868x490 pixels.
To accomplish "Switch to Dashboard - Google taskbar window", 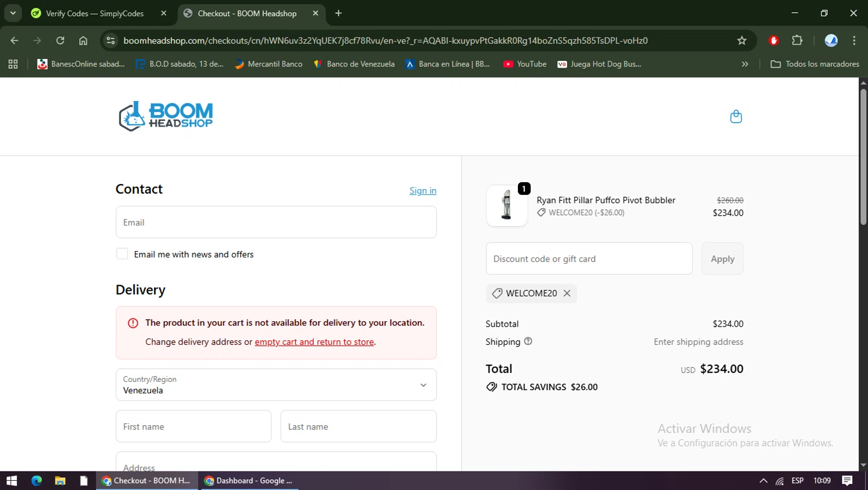I will [x=249, y=481].
